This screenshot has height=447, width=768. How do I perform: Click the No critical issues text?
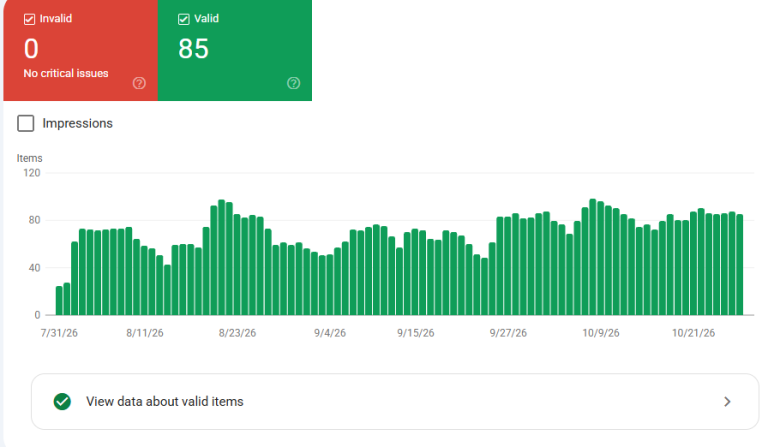tap(66, 73)
